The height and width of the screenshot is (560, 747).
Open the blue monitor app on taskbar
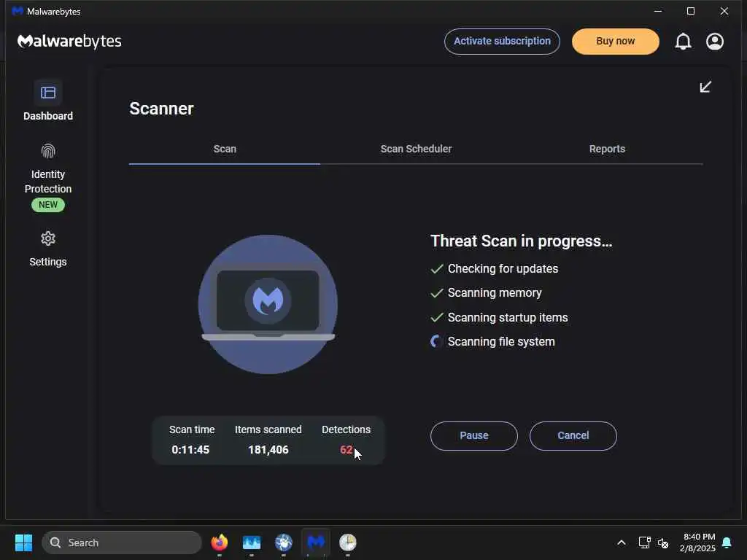(252, 542)
